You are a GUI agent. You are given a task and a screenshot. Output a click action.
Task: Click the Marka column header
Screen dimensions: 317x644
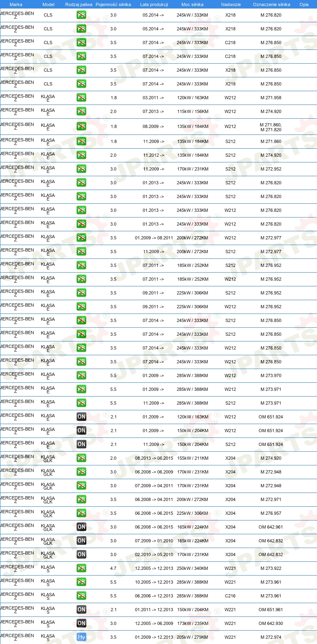click(16, 4)
